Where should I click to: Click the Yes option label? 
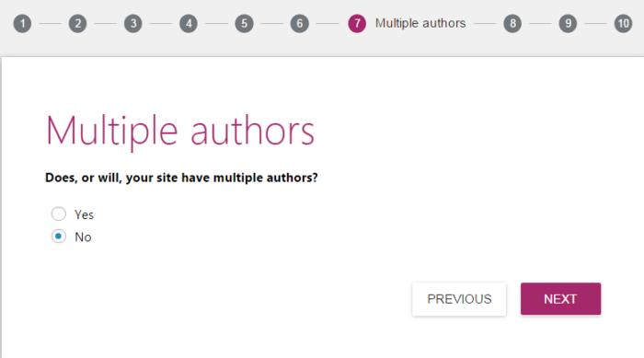coord(85,214)
